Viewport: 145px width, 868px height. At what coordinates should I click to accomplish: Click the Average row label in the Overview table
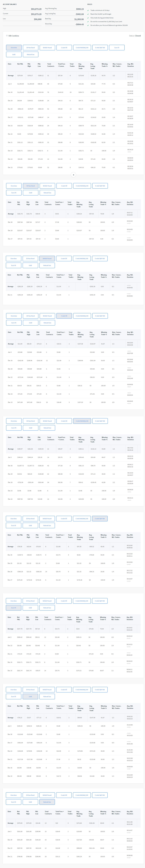11,75
